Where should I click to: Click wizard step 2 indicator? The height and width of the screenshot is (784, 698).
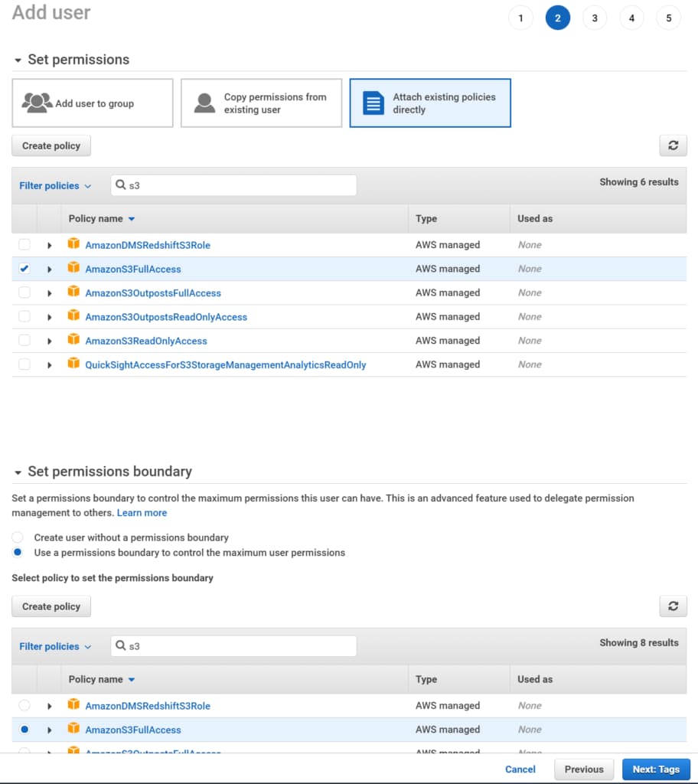tap(557, 18)
